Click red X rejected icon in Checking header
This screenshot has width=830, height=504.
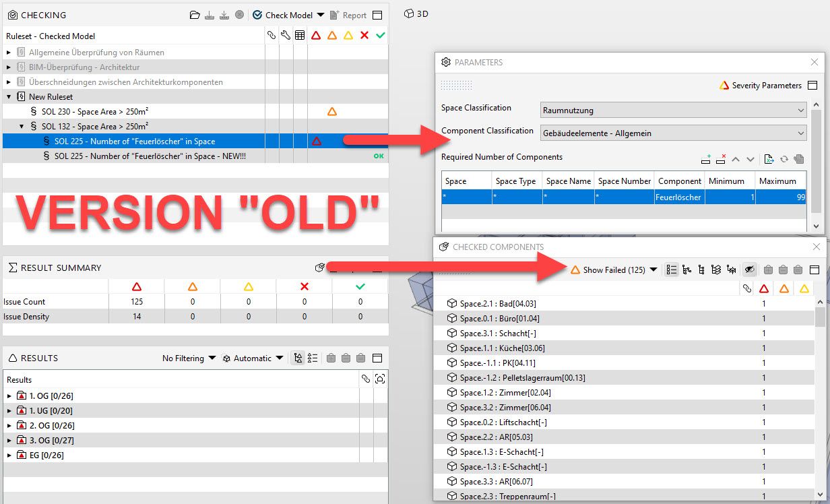tap(364, 36)
